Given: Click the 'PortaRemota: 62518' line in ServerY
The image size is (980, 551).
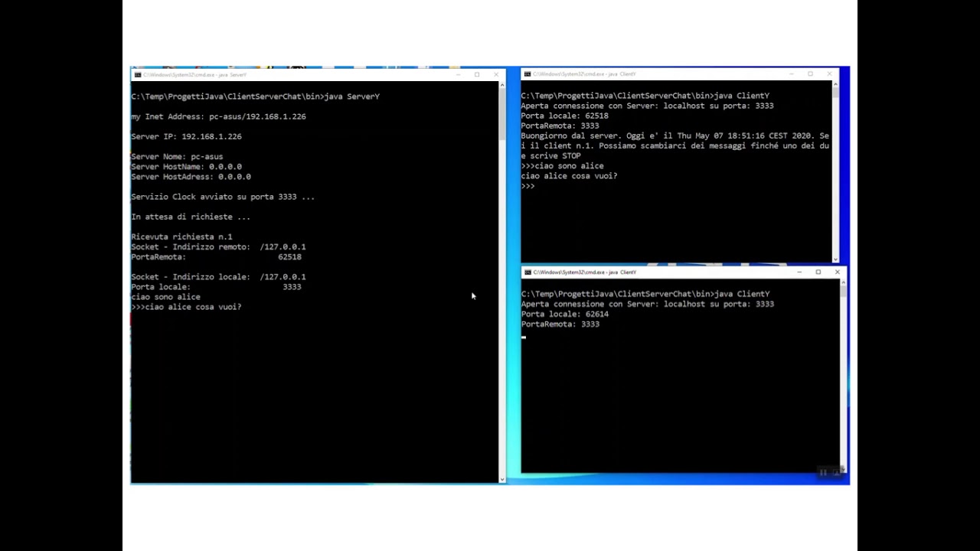Looking at the screenshot, I should 217,257.
